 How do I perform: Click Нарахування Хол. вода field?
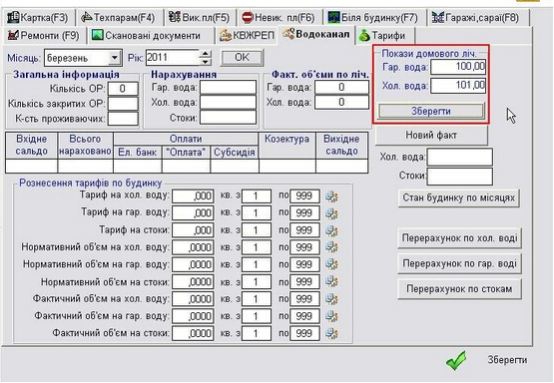(228, 102)
